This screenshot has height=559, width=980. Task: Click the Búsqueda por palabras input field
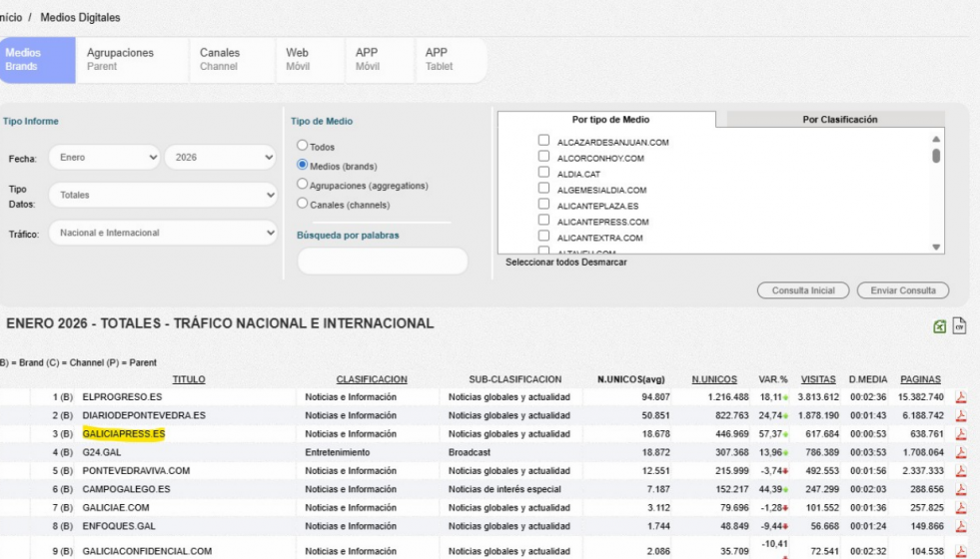point(383,261)
